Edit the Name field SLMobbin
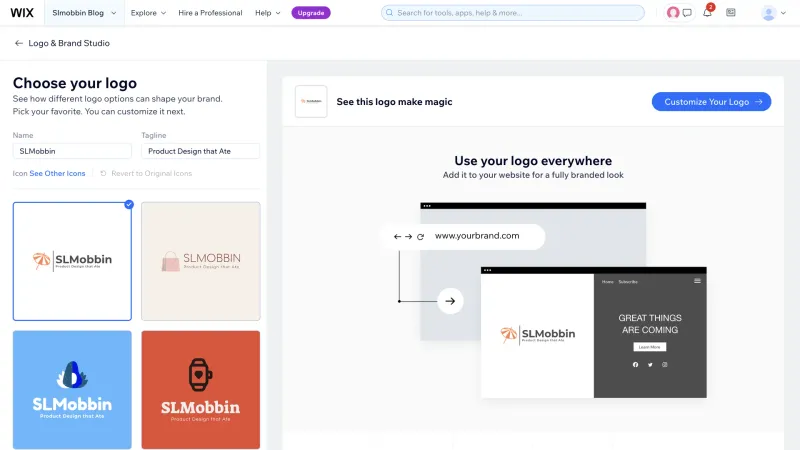This screenshot has width=800, height=450. pos(72,151)
